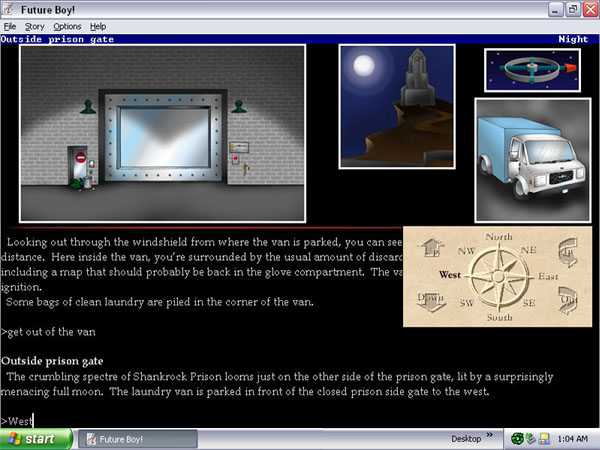Go North on the compass
The image size is (600, 450).
point(499,237)
